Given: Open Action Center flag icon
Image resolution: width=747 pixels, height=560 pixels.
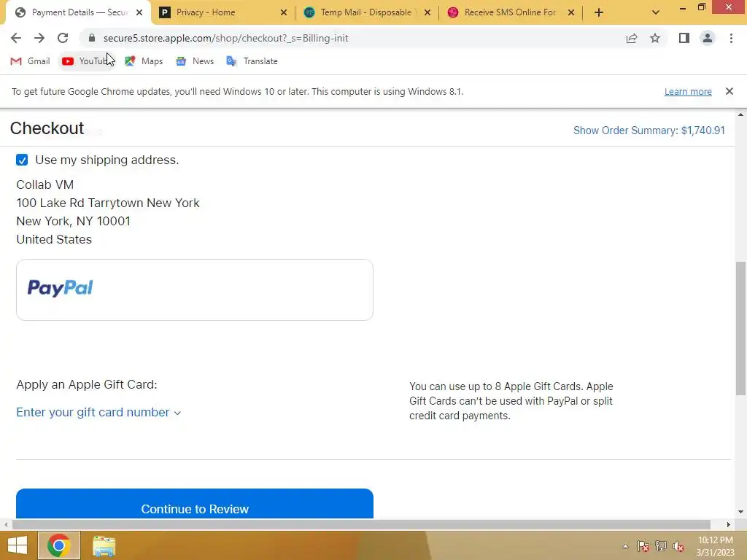Looking at the screenshot, I should [643, 546].
